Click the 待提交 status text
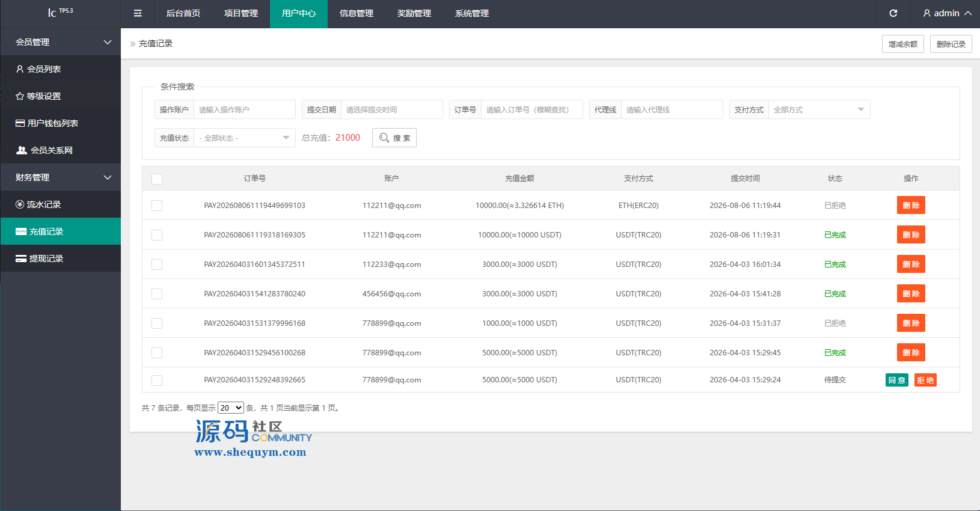The width and height of the screenshot is (980, 511). point(835,380)
